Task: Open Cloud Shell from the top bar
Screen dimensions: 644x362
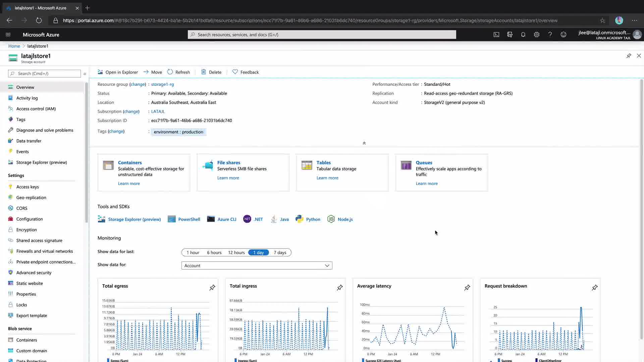Action: pyautogui.click(x=496, y=35)
